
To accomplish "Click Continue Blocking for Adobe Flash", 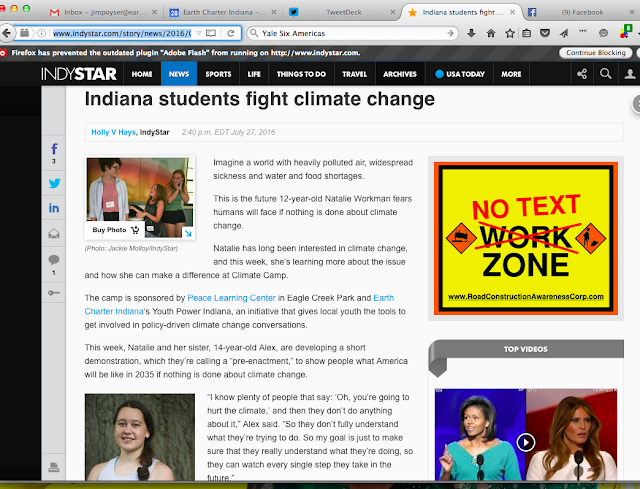I will (x=596, y=53).
